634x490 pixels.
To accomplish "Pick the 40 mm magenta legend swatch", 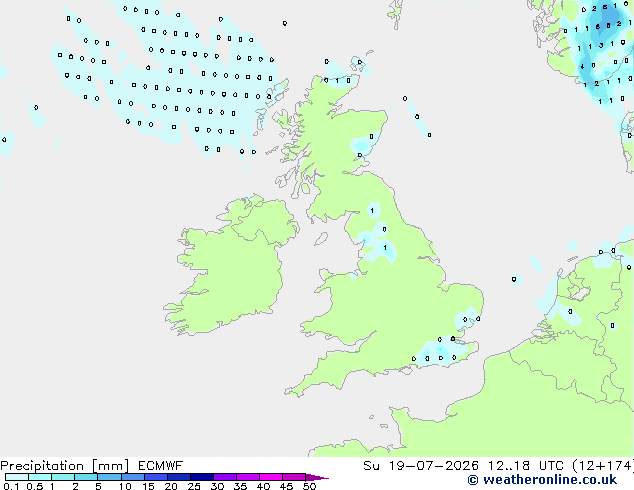I will [x=271, y=477].
